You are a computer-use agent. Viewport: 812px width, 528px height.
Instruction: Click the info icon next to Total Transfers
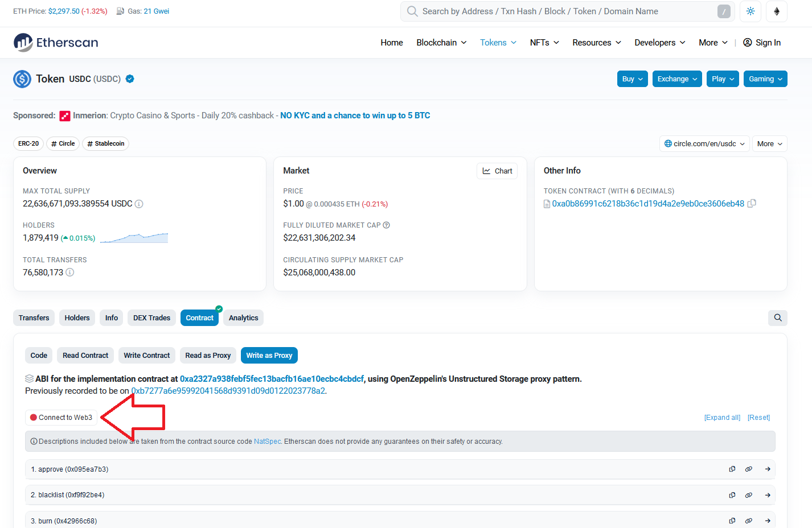pyautogui.click(x=70, y=273)
